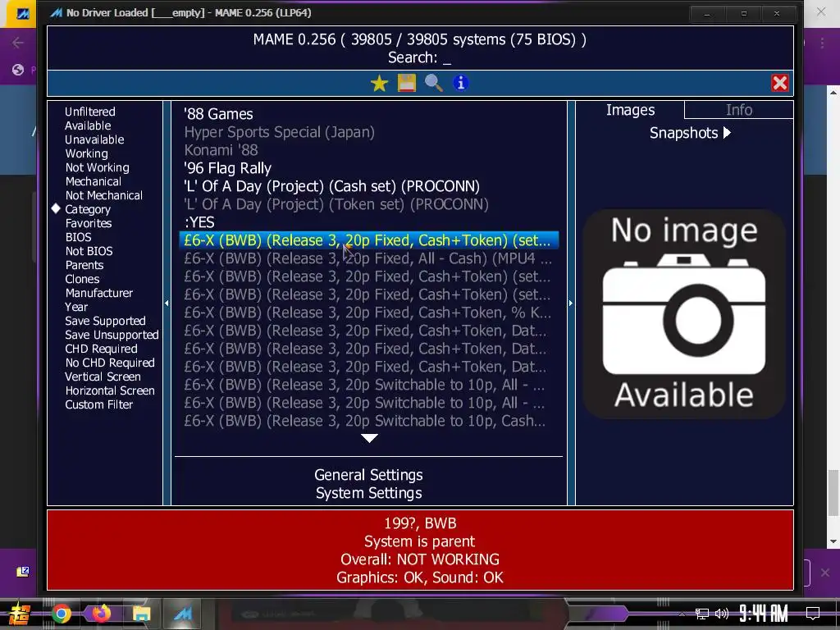Select £6-X entry ending 'Cash+Token, % K...'
840x630 pixels.
(367, 313)
